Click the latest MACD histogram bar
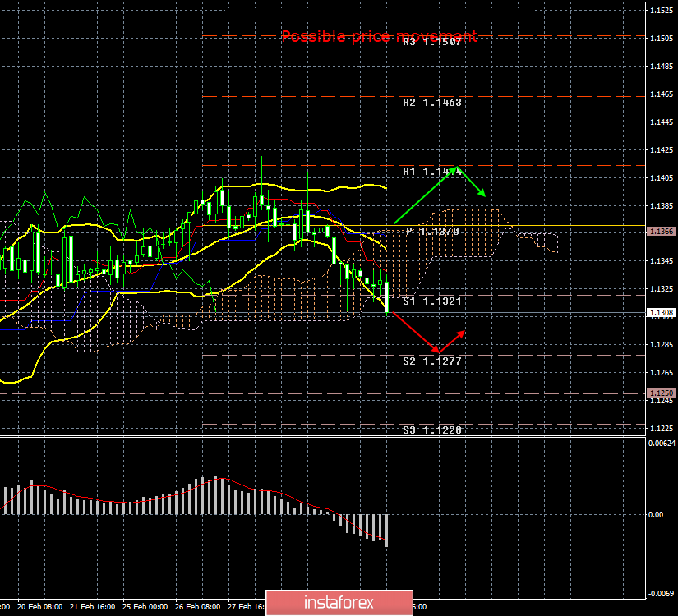This screenshot has width=678, height=616. coord(386,531)
